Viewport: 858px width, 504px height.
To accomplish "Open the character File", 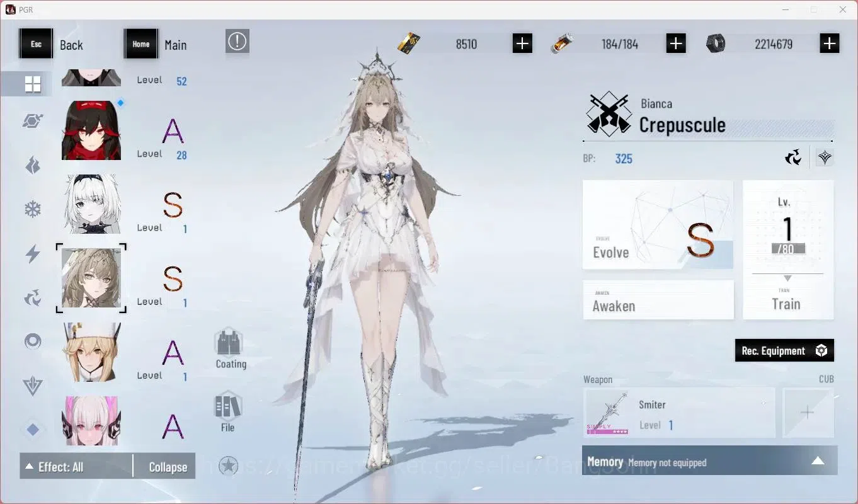I will point(227,412).
